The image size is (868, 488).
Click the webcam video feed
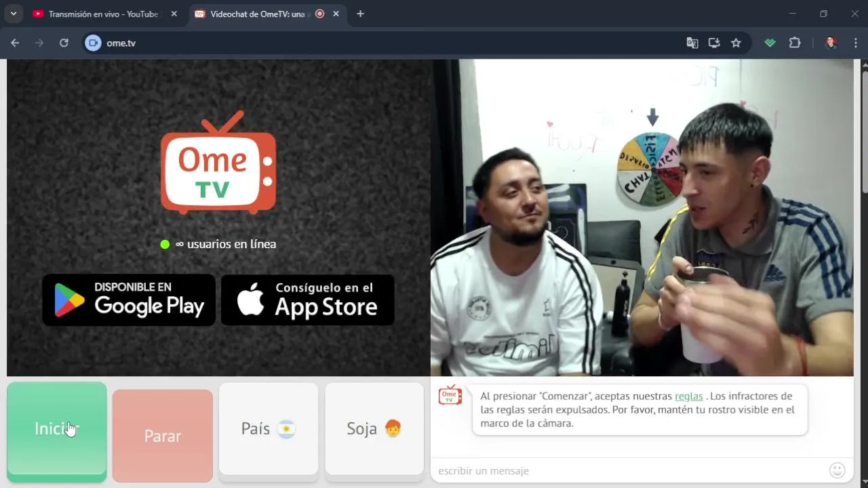point(642,218)
